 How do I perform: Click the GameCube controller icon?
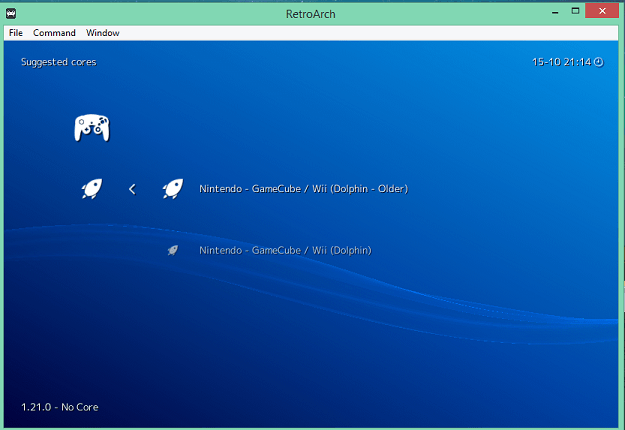coord(91,127)
